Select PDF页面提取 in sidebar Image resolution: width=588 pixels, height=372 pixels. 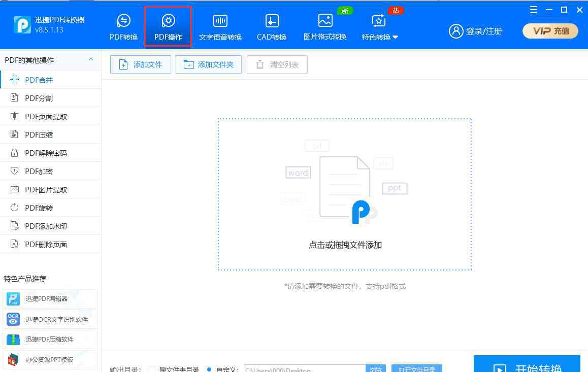(51, 117)
